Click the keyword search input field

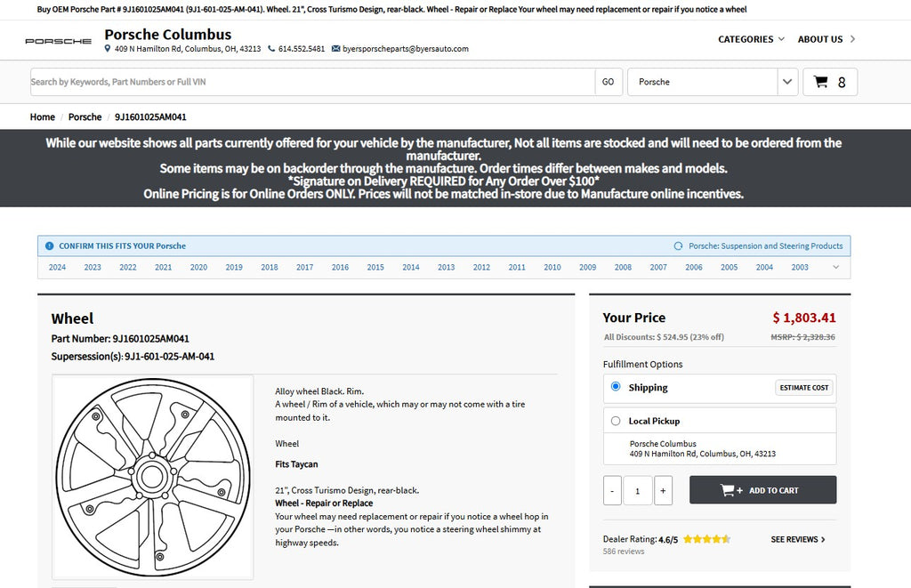[x=312, y=82]
